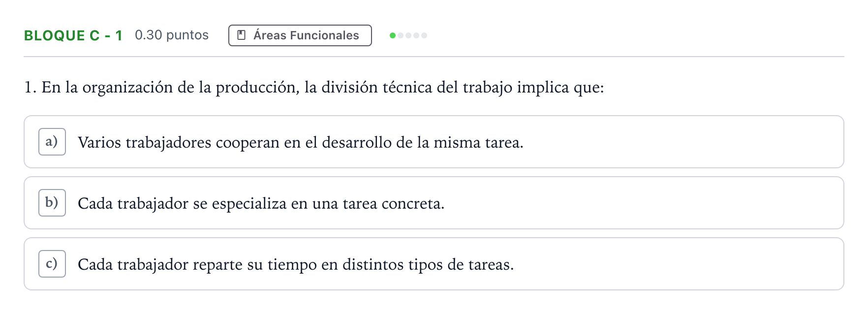Screen dimensions: 868x314
Task: Click the question text about división técnica
Action: coord(314,88)
